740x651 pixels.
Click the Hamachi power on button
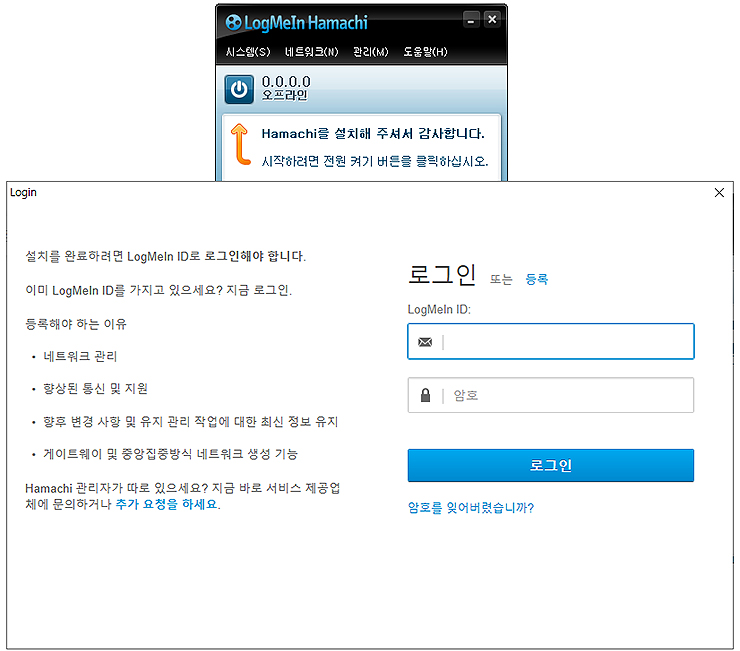tap(239, 89)
